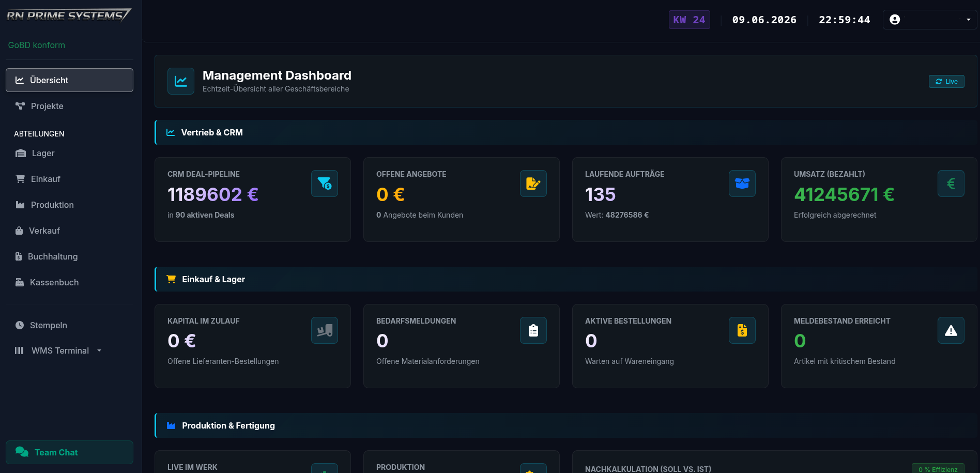Click the KW 24 calendar week badge
Image resolution: width=980 pixels, height=473 pixels.
pos(689,20)
